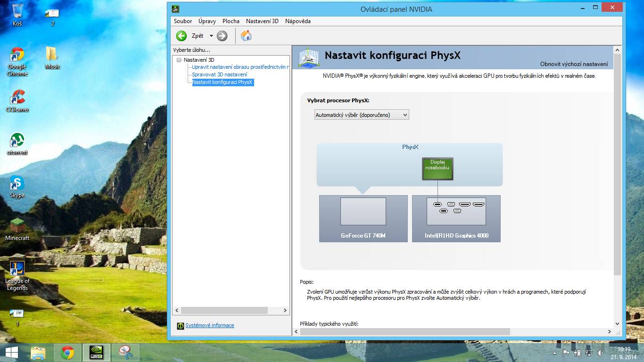
Task: Open the Plocha menu
Action: [x=231, y=21]
